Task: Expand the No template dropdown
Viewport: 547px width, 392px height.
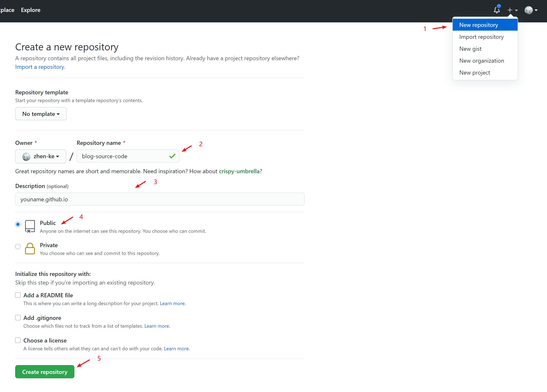Action: click(41, 114)
